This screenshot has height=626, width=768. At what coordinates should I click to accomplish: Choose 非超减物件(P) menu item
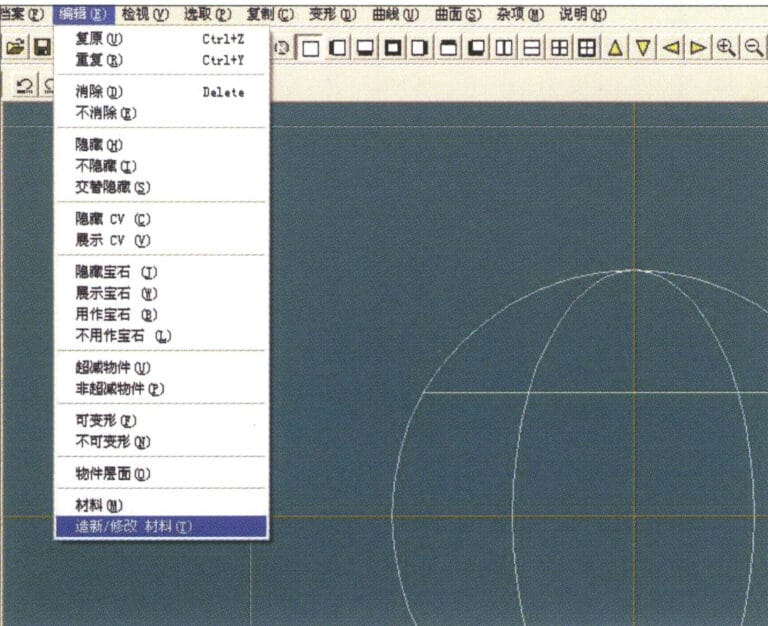(161, 389)
